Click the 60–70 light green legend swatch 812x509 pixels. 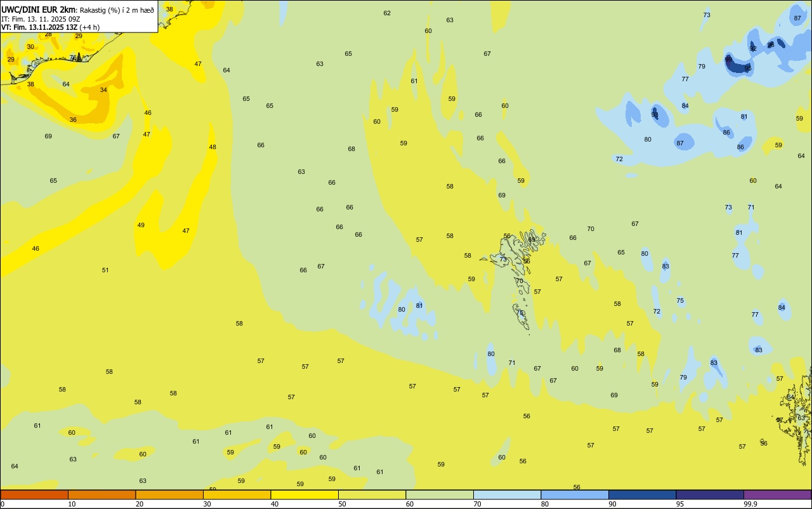(x=440, y=494)
